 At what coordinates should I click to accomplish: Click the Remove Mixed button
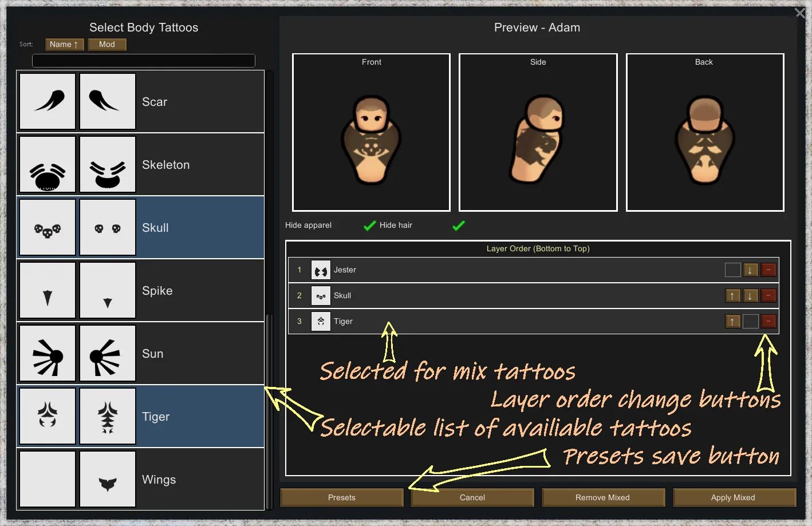603,497
